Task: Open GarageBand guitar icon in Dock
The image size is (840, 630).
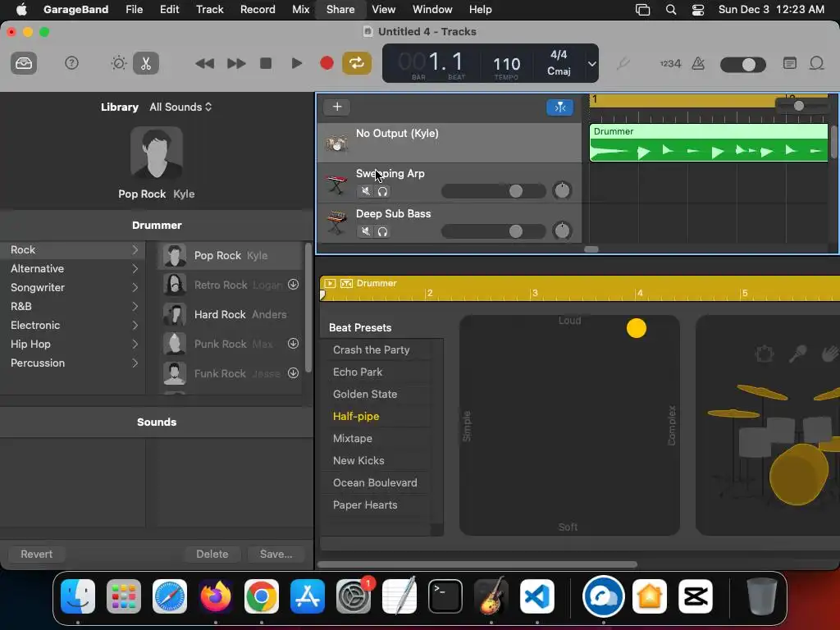Action: click(x=491, y=596)
